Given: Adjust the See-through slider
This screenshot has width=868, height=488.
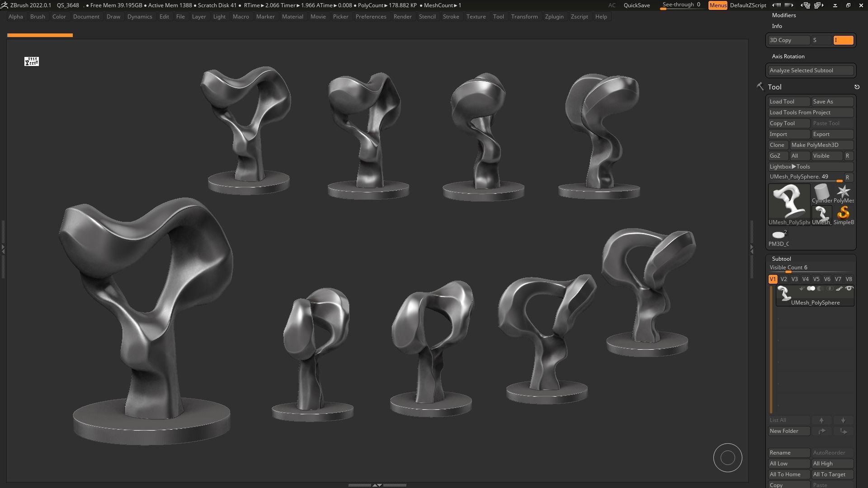Looking at the screenshot, I should coord(682,5).
